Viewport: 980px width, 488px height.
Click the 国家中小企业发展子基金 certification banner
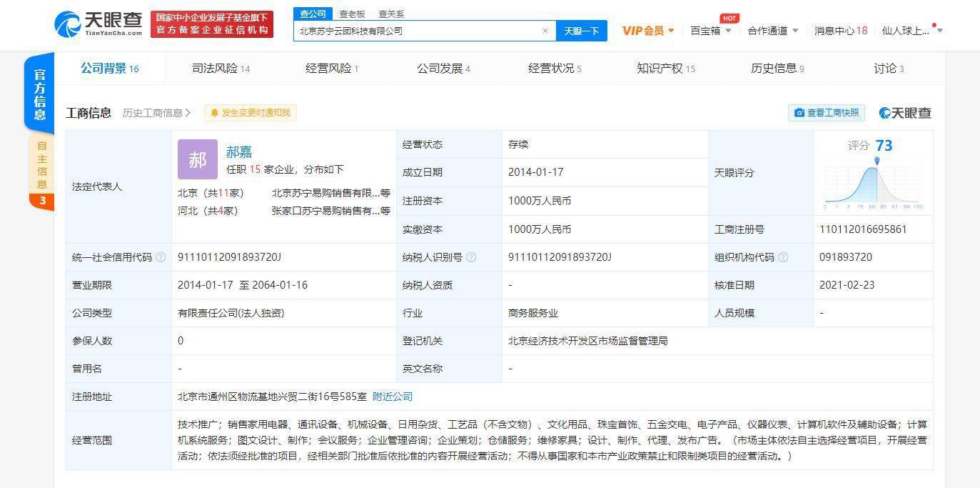(212, 24)
